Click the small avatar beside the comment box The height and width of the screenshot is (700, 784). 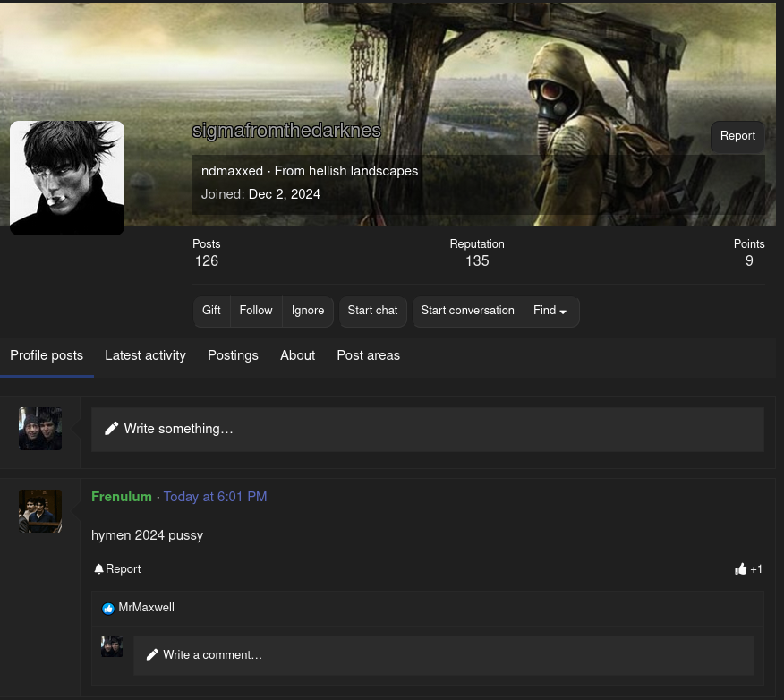tap(112, 646)
